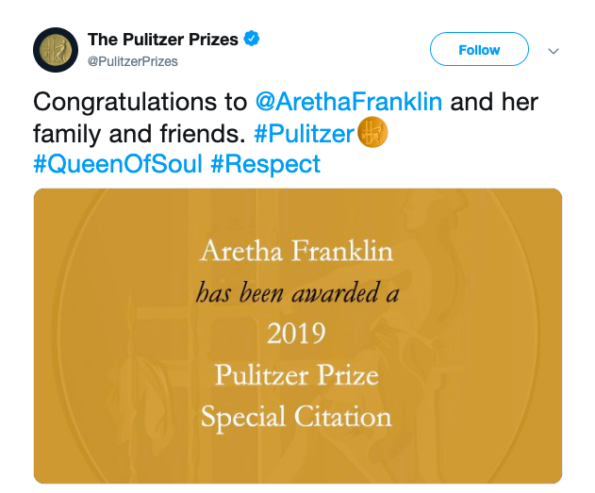Open the gold Special Citation image card
595x493 pixels.
tap(298, 336)
